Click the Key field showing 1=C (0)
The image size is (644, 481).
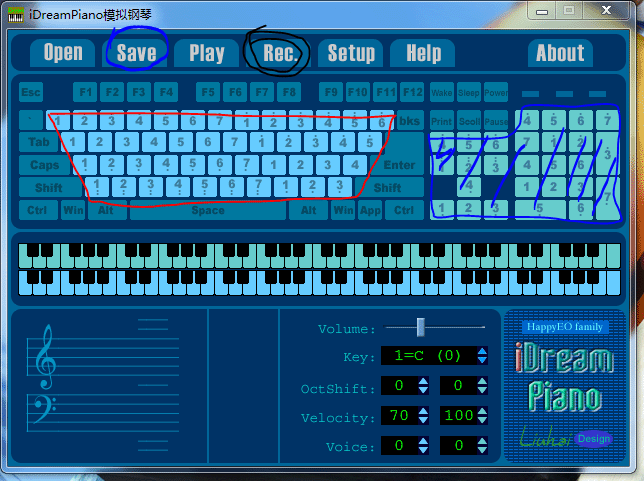[429, 356]
